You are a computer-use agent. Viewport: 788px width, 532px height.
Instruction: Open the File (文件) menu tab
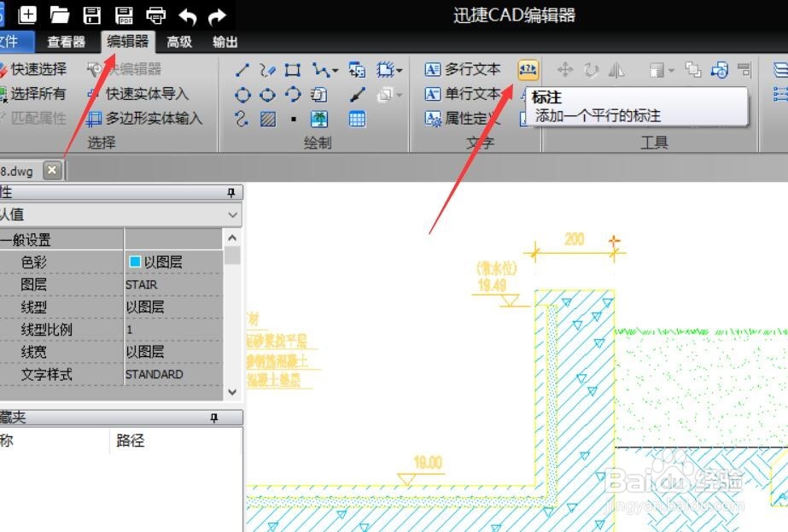pos(15,41)
